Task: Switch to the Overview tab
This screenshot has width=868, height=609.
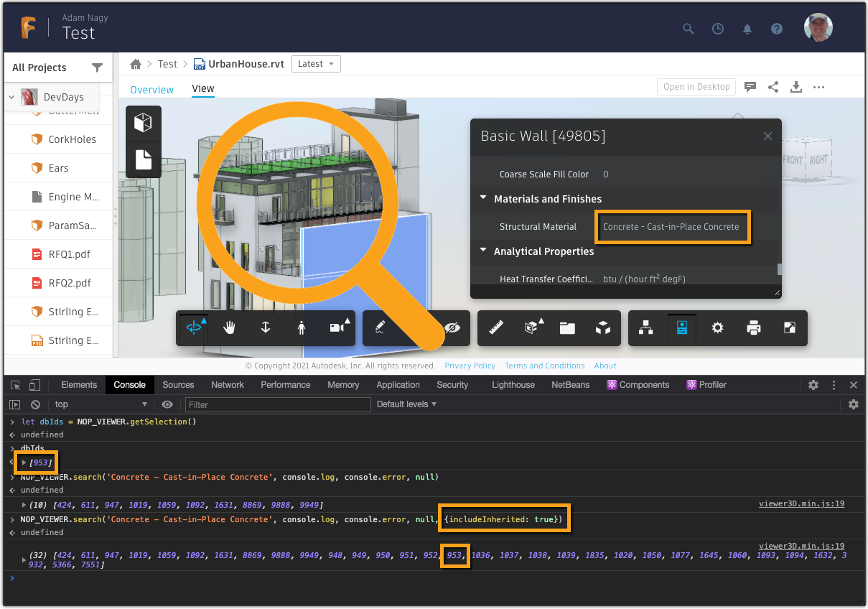Action: 151,90
